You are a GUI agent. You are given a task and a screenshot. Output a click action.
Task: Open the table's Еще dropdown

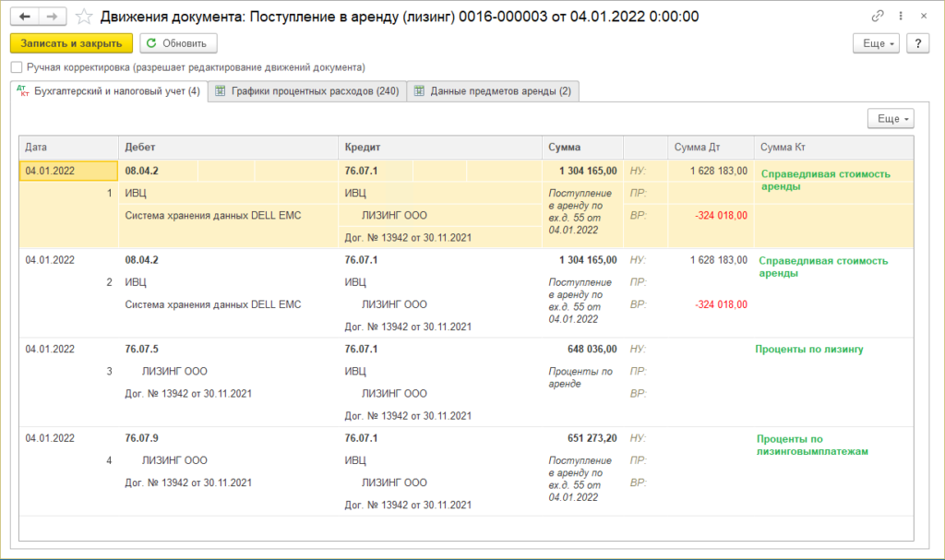pos(890,119)
